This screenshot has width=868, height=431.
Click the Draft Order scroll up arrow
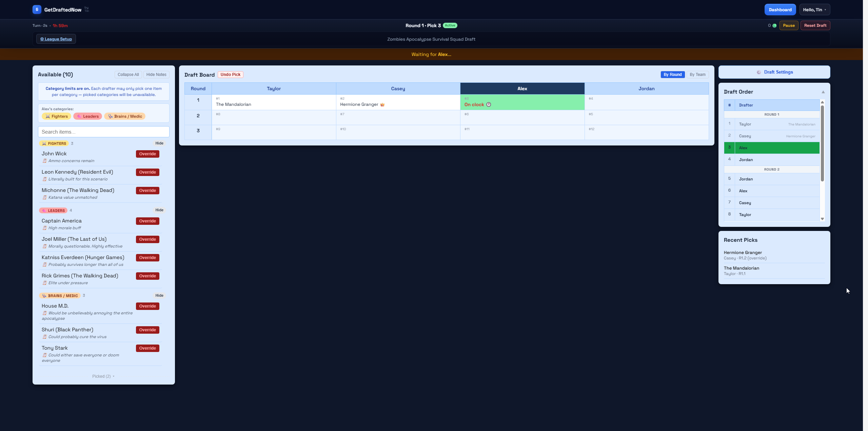coord(822,102)
